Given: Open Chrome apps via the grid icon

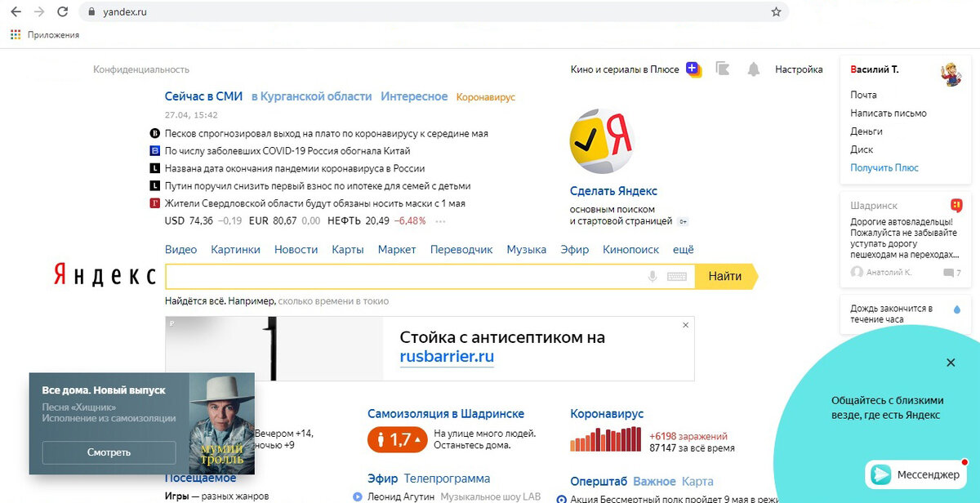Looking at the screenshot, I should [x=15, y=33].
